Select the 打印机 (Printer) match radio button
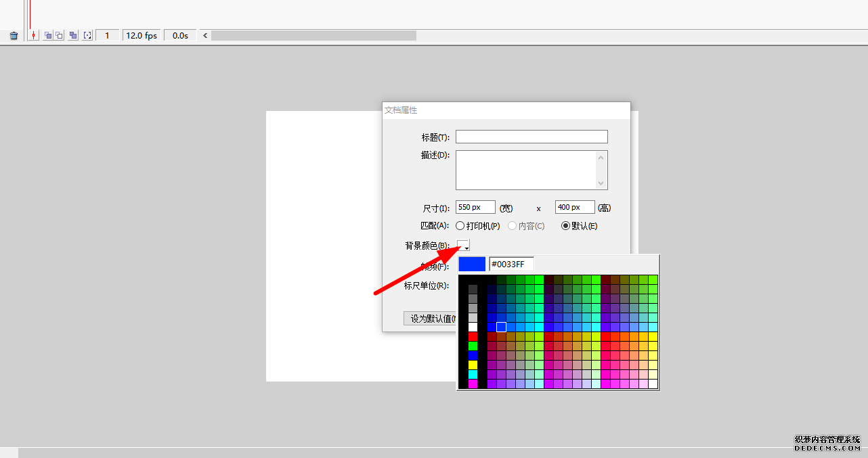 click(x=460, y=226)
